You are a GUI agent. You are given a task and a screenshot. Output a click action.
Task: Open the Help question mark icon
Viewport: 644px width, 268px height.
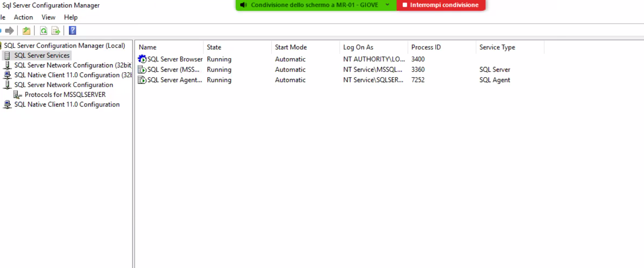73,31
